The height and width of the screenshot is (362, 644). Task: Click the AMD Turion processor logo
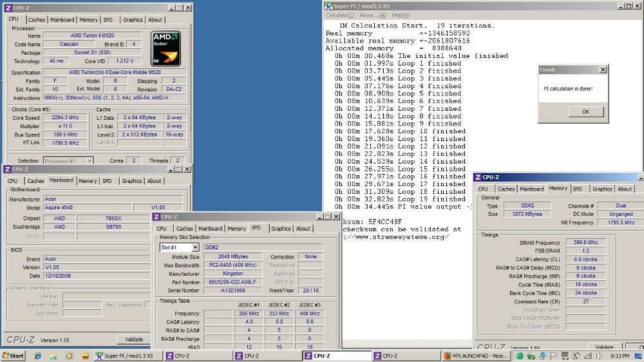[166, 48]
